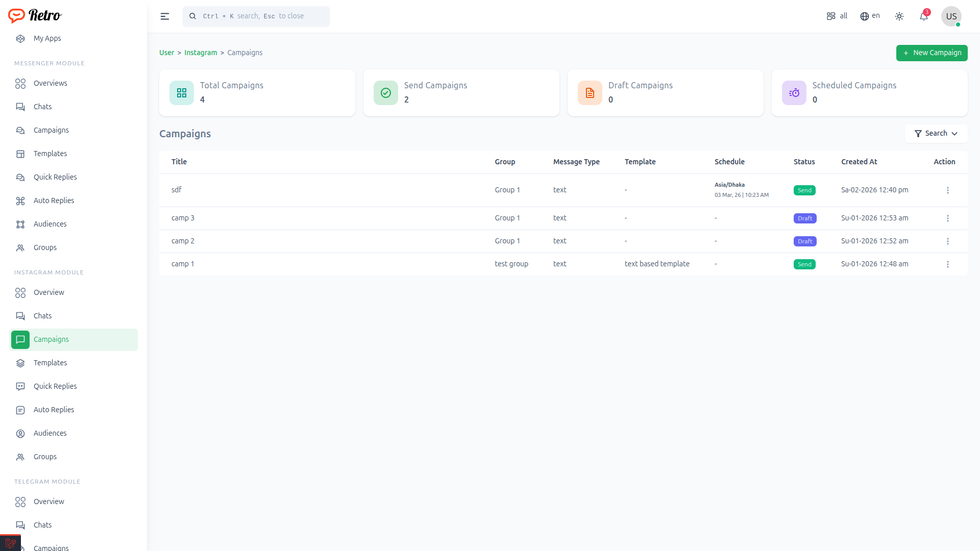Open three-dot action menu for camp 1
The image size is (980, 551).
[948, 264]
